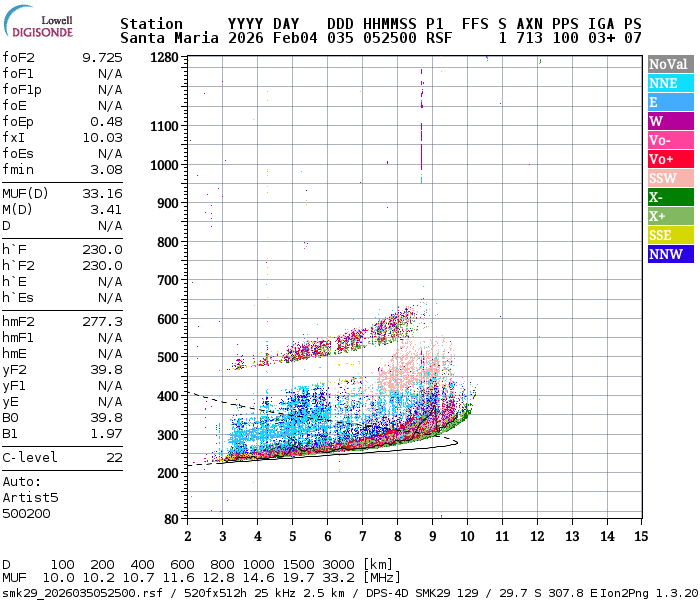Image resolution: width=700 pixels, height=600 pixels.
Task: Click the MUF(D) value 33.16
Action: (102, 193)
